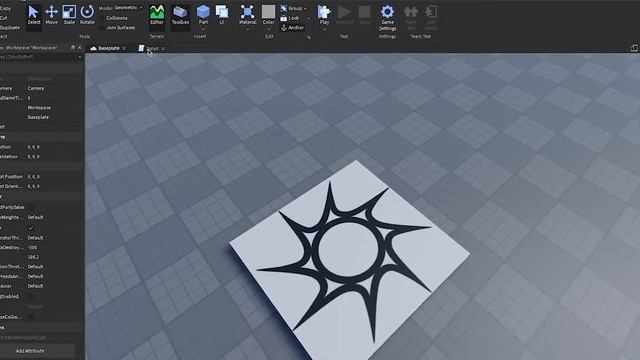Open the Lock dropdown arrow
Image resolution: width=640 pixels, height=360 pixels.
click(308, 18)
